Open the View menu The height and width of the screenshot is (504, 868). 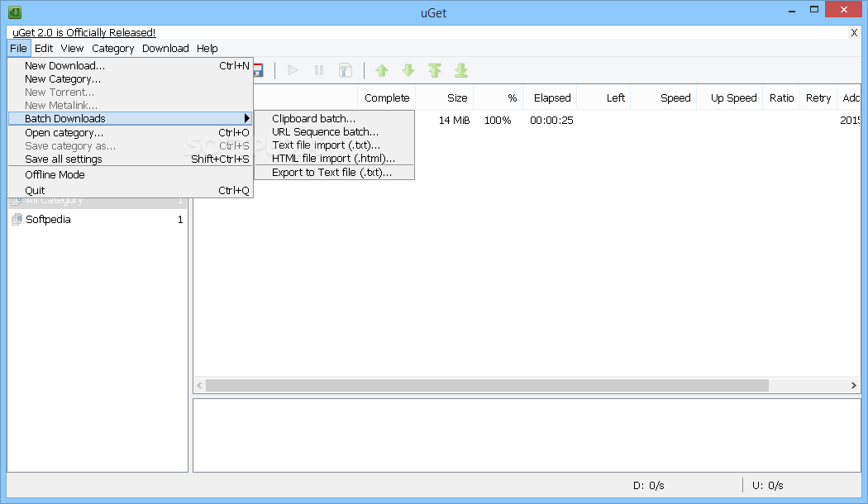pyautogui.click(x=72, y=48)
